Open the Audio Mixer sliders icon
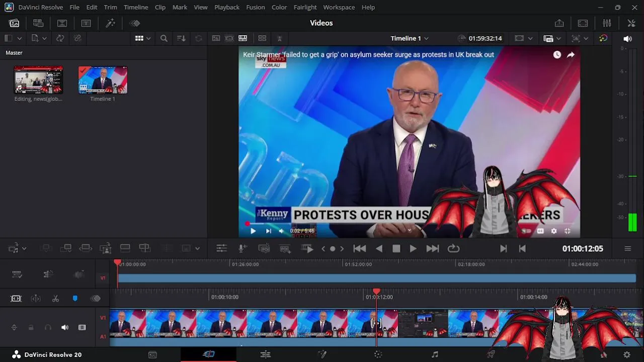Screen dimensions: 644x362 coord(607,23)
